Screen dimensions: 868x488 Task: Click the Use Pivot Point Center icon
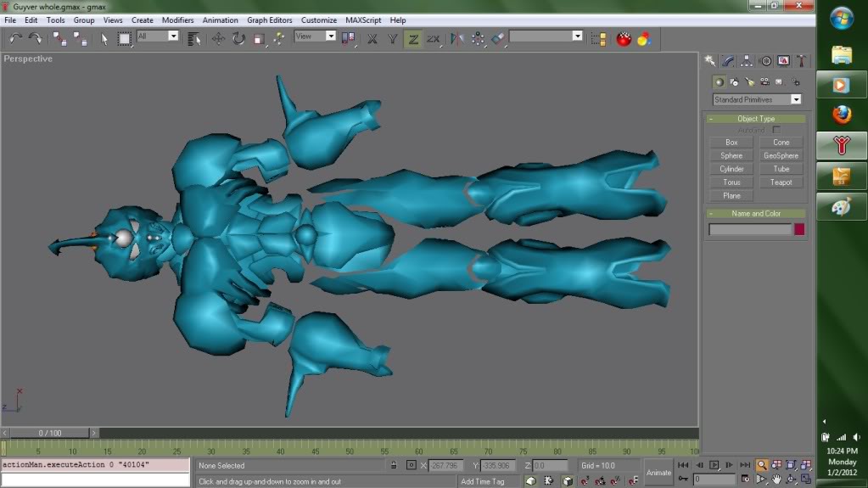click(348, 39)
